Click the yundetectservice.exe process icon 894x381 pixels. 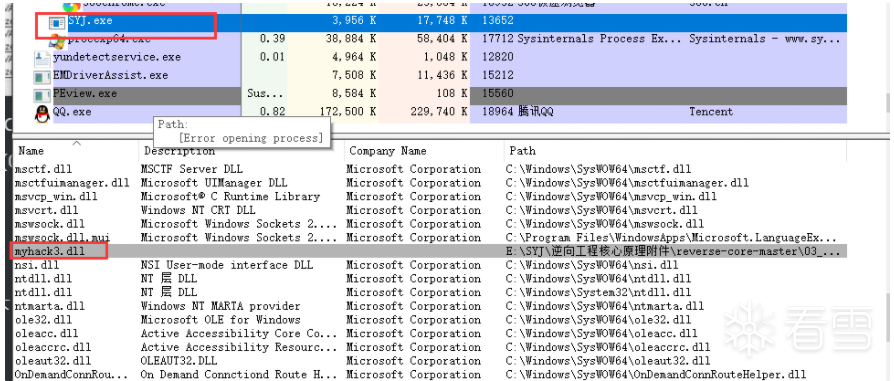click(x=42, y=58)
